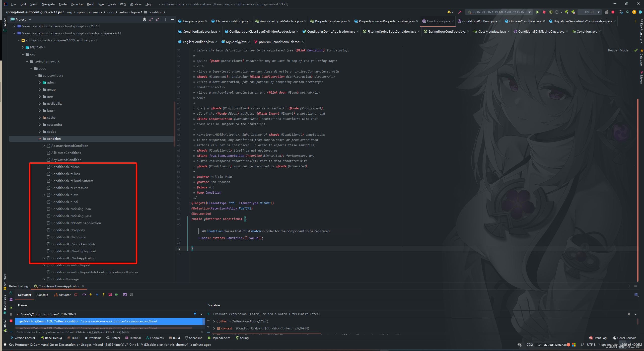Screen dimensions: 644x351
Task: Toggle Pause Program button in debugger
Action: (11, 314)
